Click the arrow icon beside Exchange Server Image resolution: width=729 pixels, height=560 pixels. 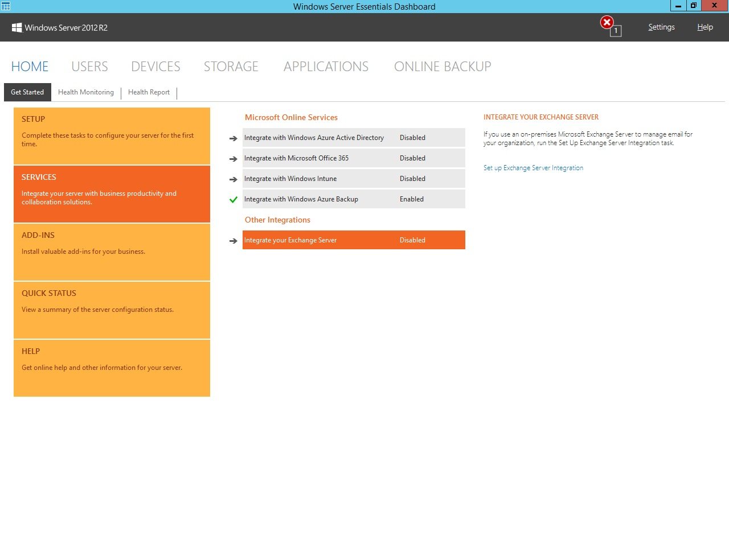point(233,241)
